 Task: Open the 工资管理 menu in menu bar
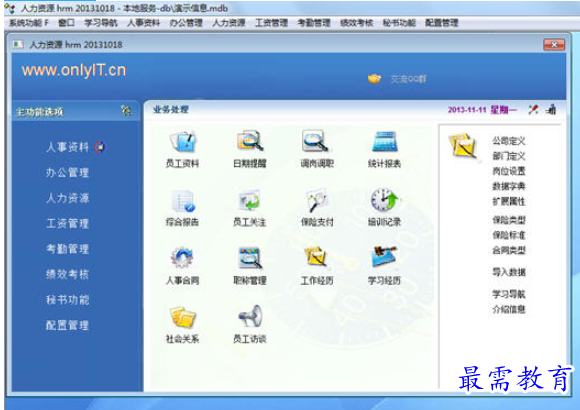click(272, 23)
